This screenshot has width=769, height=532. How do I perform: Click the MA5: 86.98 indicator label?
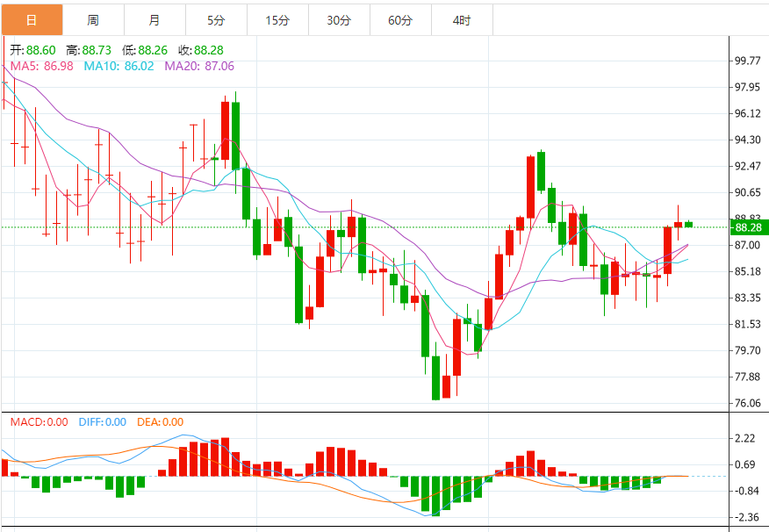coord(41,66)
